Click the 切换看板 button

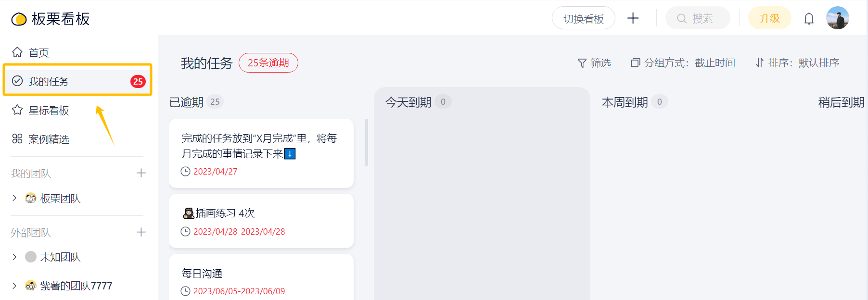583,18
